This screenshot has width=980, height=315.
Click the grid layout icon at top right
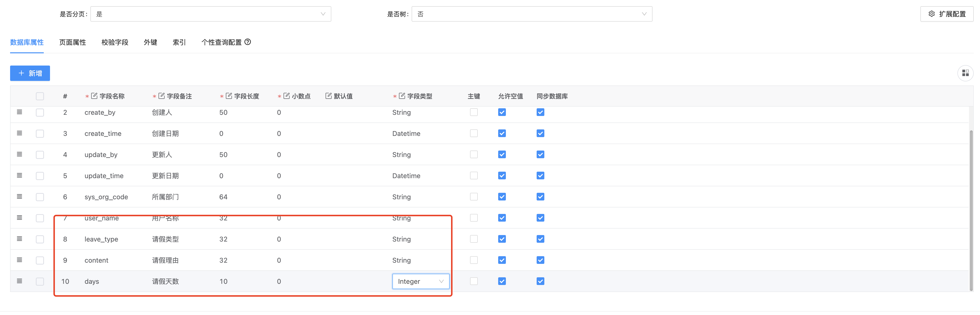tap(965, 73)
